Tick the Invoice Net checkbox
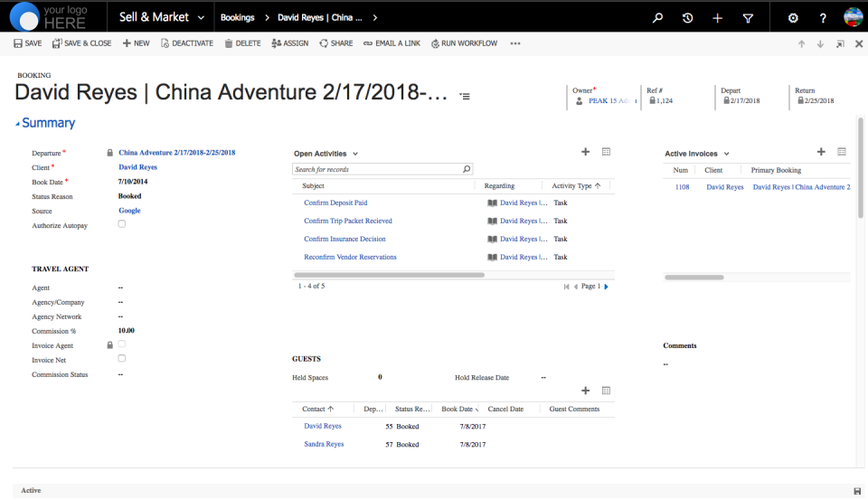The width and height of the screenshot is (868, 500). click(x=122, y=359)
